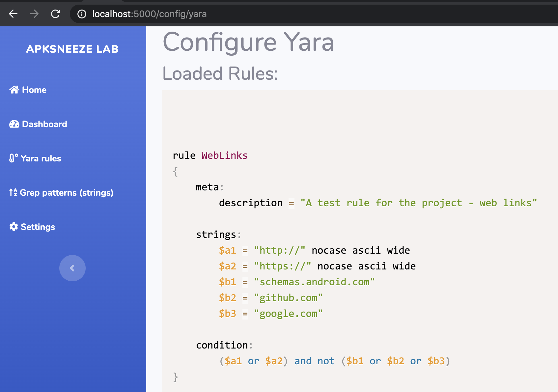Click the Dashboard gauge icon

coord(14,124)
